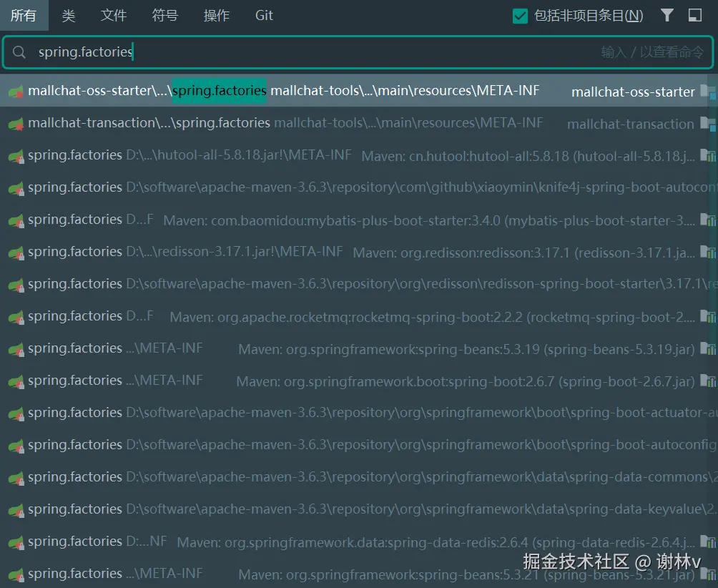Click file icon of mybatis-plus row
Image resolution: width=718 pixels, height=588 pixels.
16,220
